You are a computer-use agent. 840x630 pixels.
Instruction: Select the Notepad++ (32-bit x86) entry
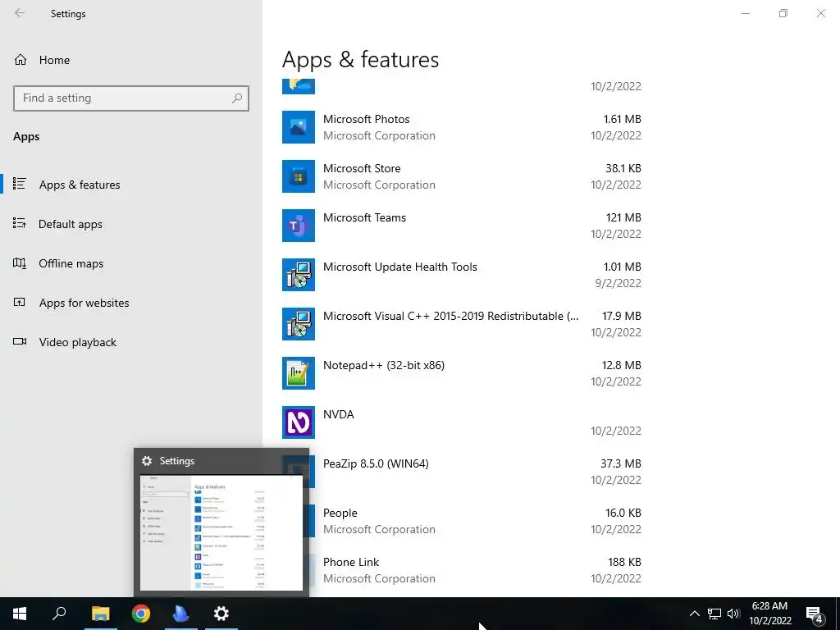[x=462, y=373]
